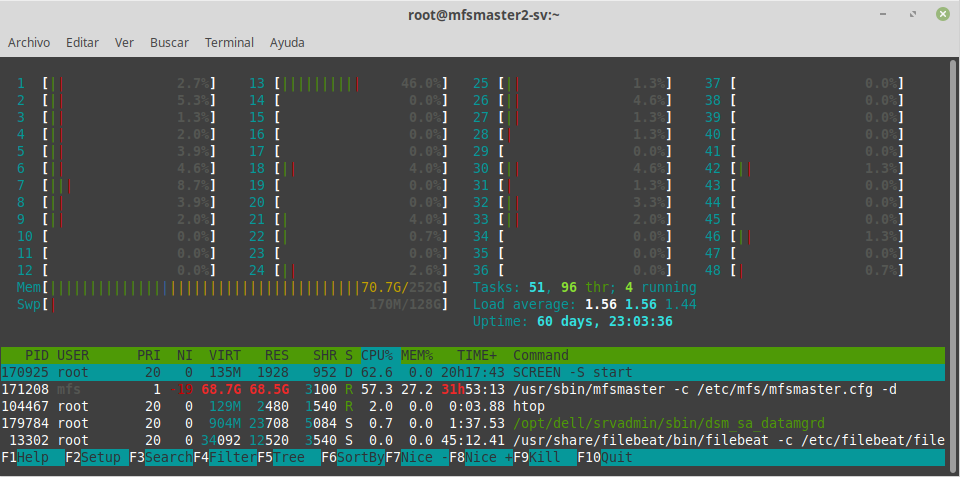Sort by the MEM% column header
Screen dimensions: 960x477
point(417,355)
